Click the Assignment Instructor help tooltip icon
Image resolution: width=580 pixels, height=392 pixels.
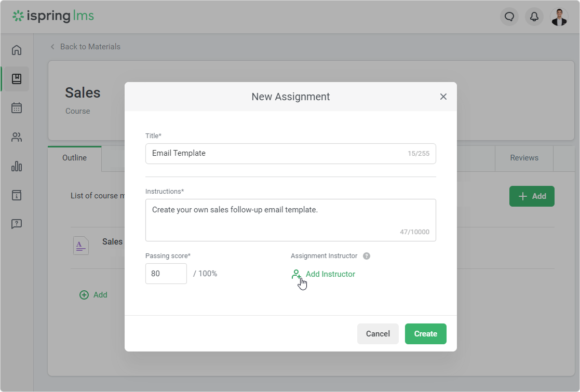point(367,256)
